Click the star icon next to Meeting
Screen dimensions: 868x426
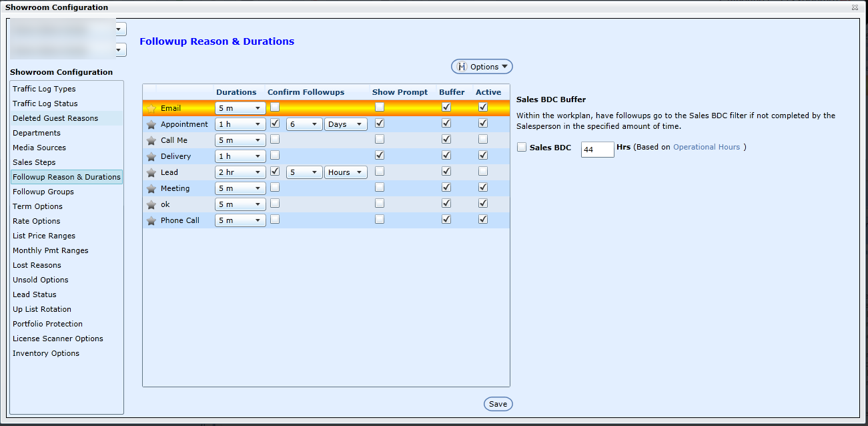pyautogui.click(x=151, y=188)
